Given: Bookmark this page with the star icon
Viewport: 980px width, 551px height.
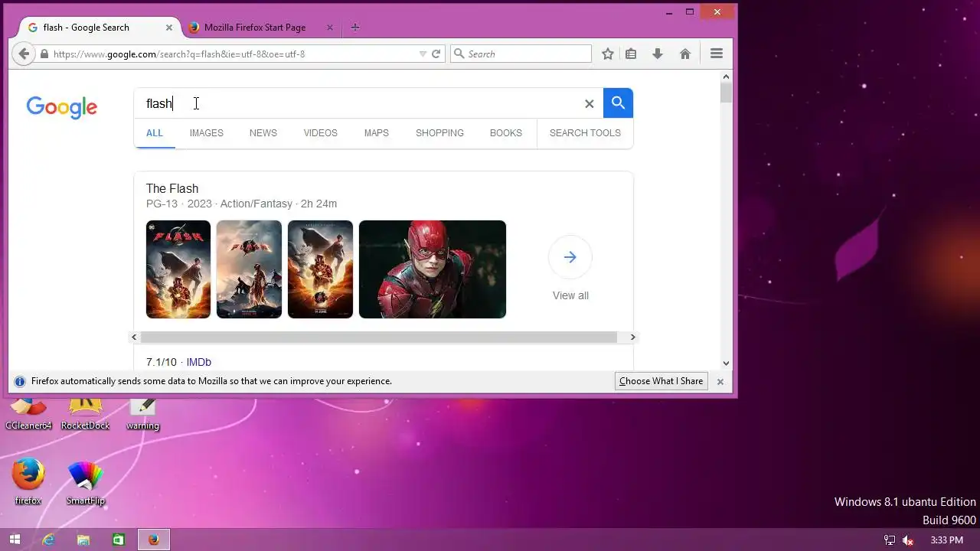Looking at the screenshot, I should (608, 54).
